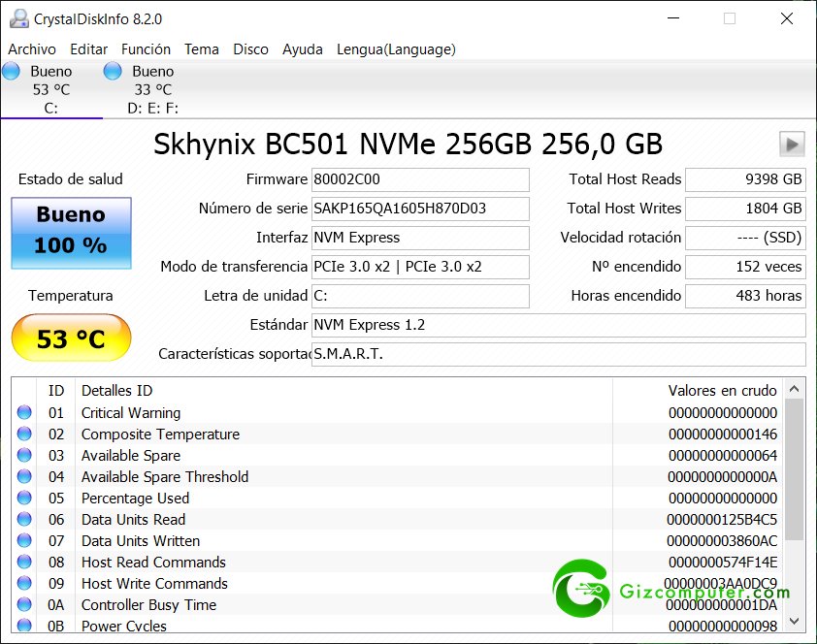This screenshot has width=817, height=644.
Task: Click the ID column header
Action: (x=56, y=391)
